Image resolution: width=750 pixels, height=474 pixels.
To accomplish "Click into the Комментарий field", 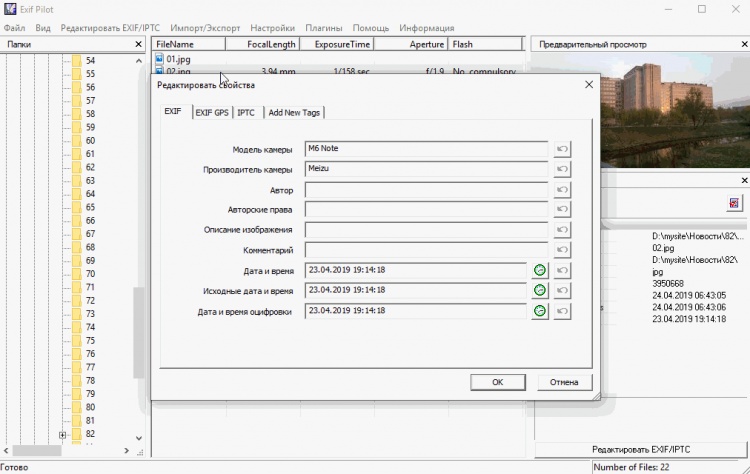I will [426, 250].
